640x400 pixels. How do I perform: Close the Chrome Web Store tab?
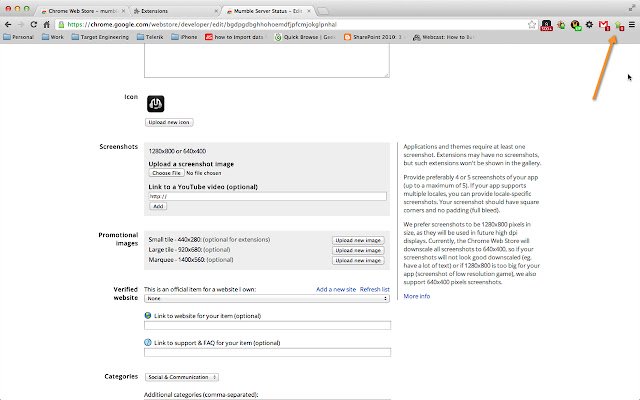(x=123, y=11)
